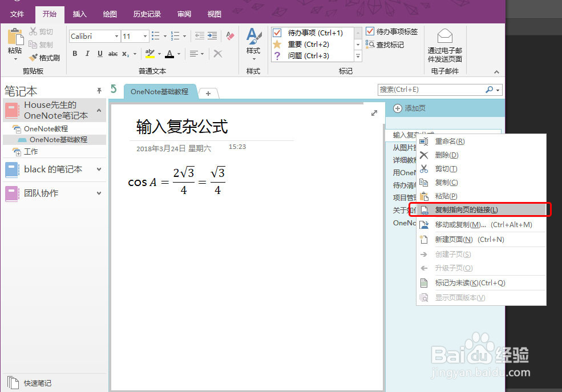
Task: Open the 文件 tab
Action: pos(17,14)
